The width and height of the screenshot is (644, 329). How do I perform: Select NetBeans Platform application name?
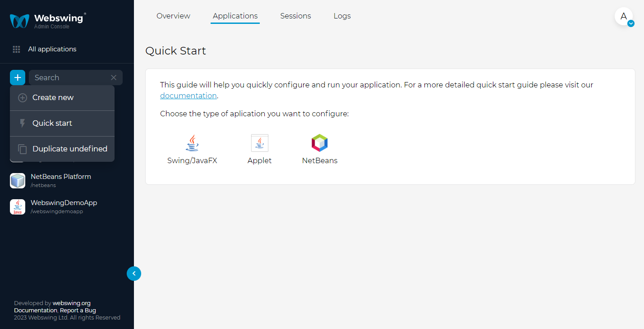coord(61,177)
